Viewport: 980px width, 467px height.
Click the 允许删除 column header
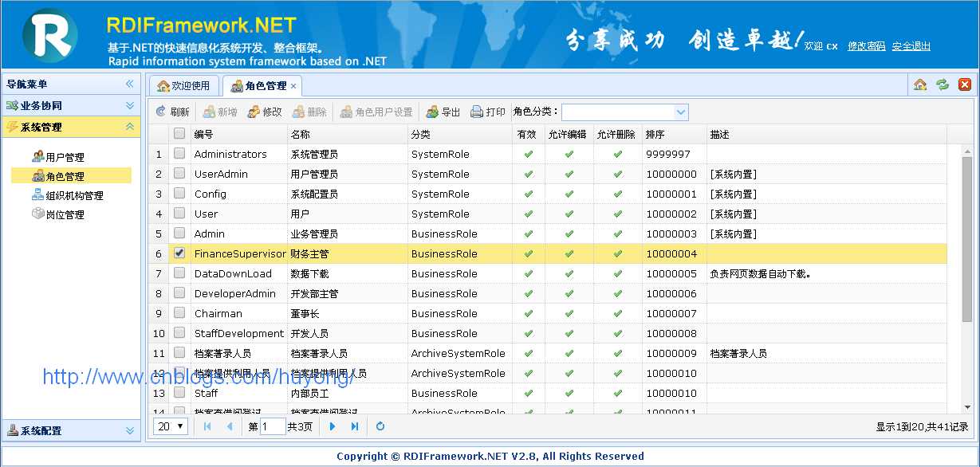[x=617, y=134]
